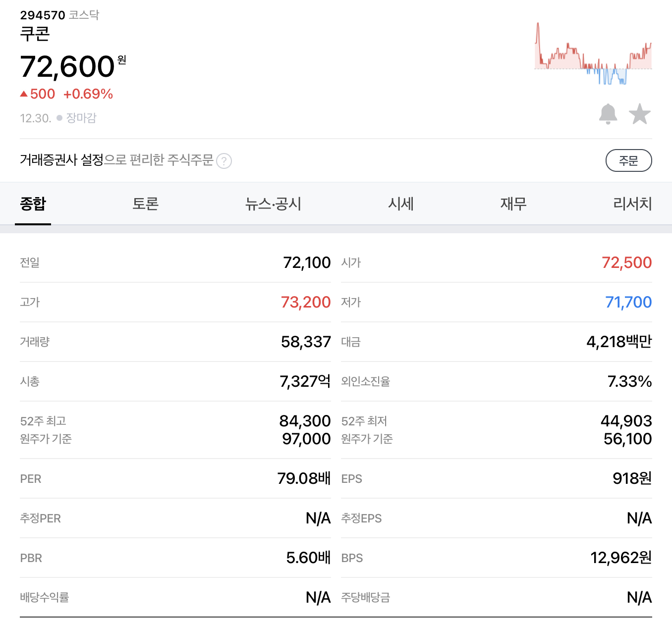The image size is (672, 620).
Task: Click PER value 79.08배
Action: tap(304, 478)
